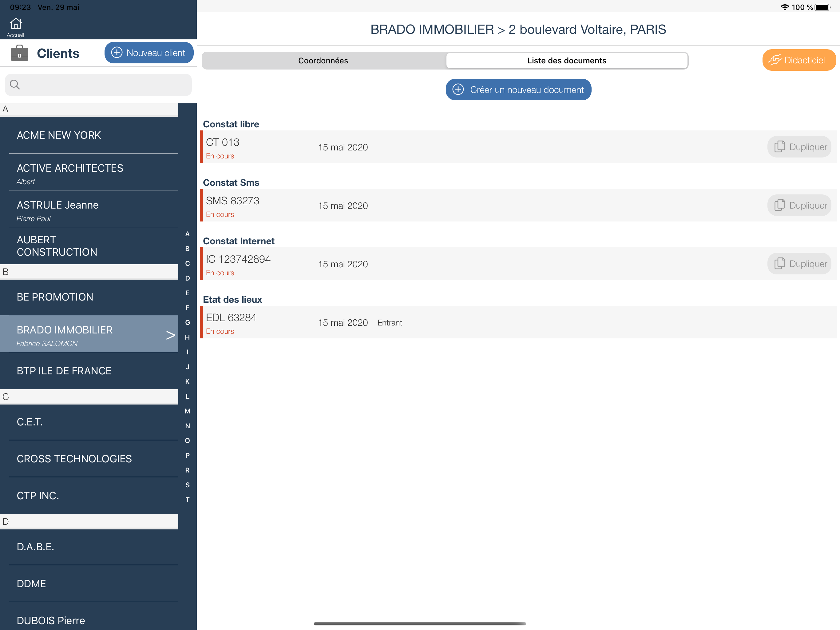Click the battery status icon
840x630 pixels.
tap(822, 7)
